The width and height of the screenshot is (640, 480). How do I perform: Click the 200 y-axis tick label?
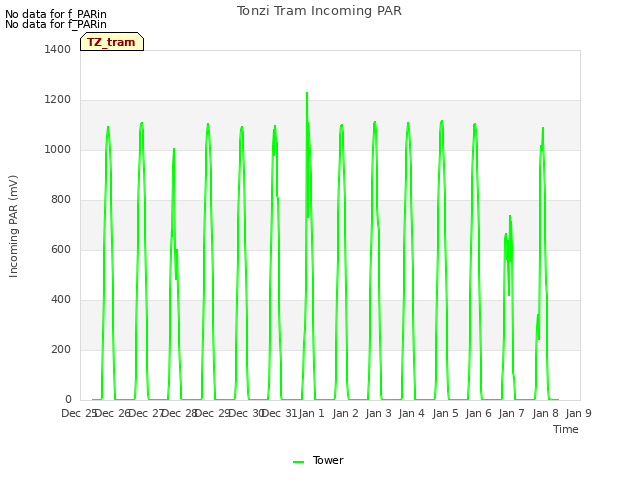click(x=61, y=349)
